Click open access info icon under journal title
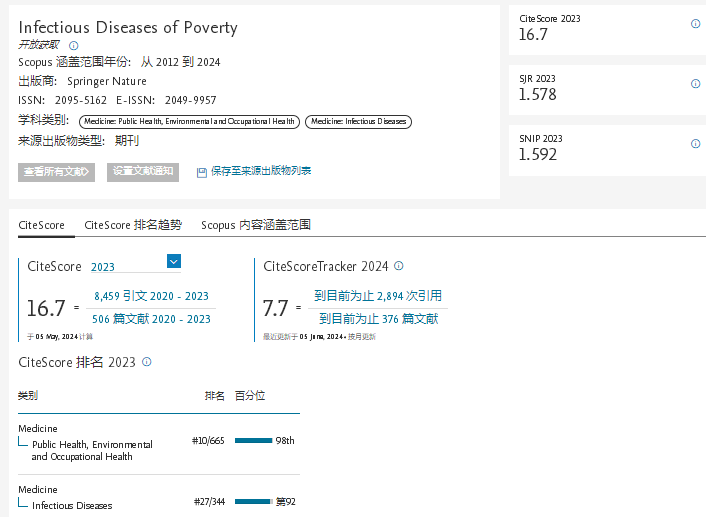 [73, 45]
